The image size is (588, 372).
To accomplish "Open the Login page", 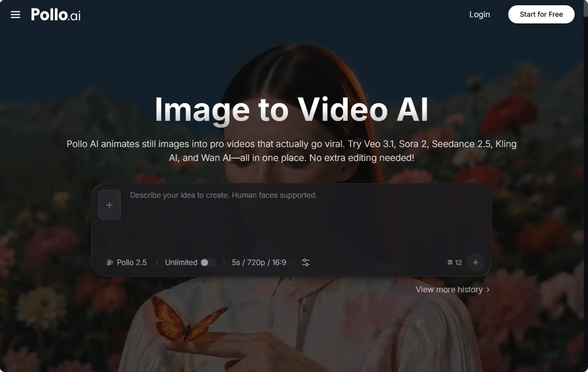I will click(x=480, y=14).
